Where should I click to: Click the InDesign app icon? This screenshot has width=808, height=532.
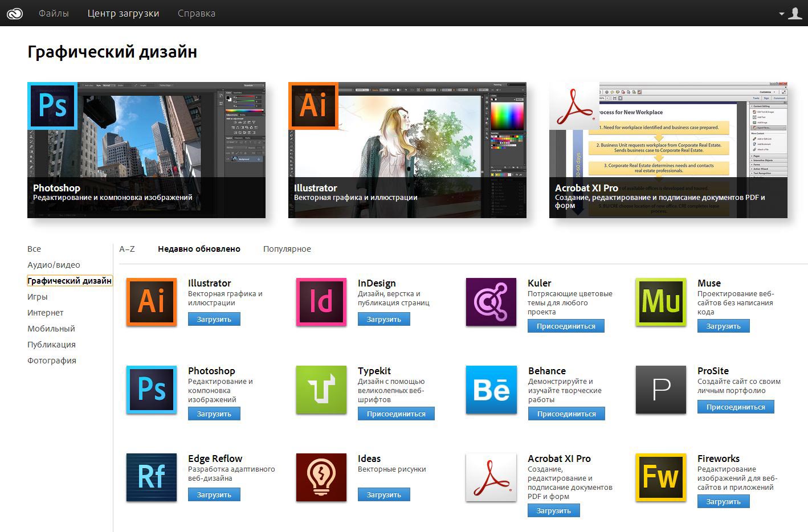[321, 302]
